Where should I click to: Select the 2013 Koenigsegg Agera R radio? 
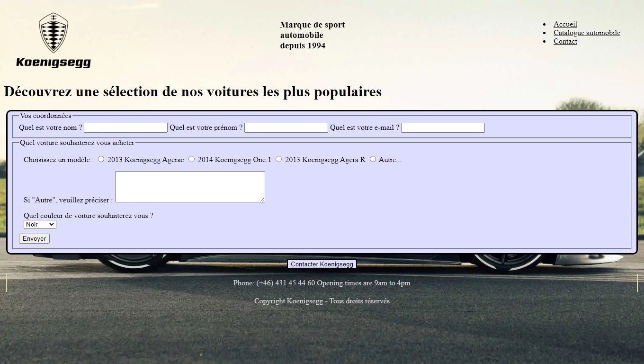point(279,159)
